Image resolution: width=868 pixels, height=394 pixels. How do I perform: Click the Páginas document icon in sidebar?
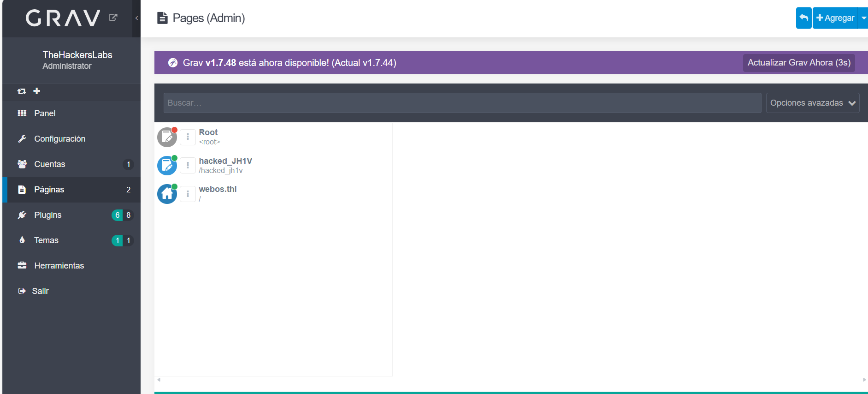[x=22, y=189]
